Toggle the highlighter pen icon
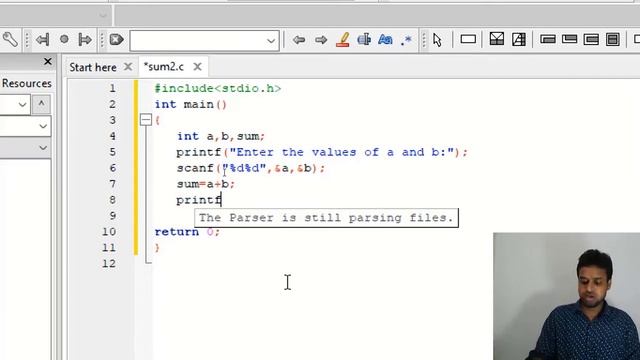The height and width of the screenshot is (360, 640). coord(343,40)
